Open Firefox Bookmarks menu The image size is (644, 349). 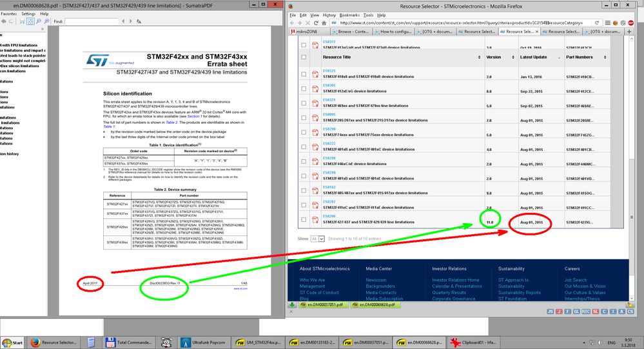[349, 15]
